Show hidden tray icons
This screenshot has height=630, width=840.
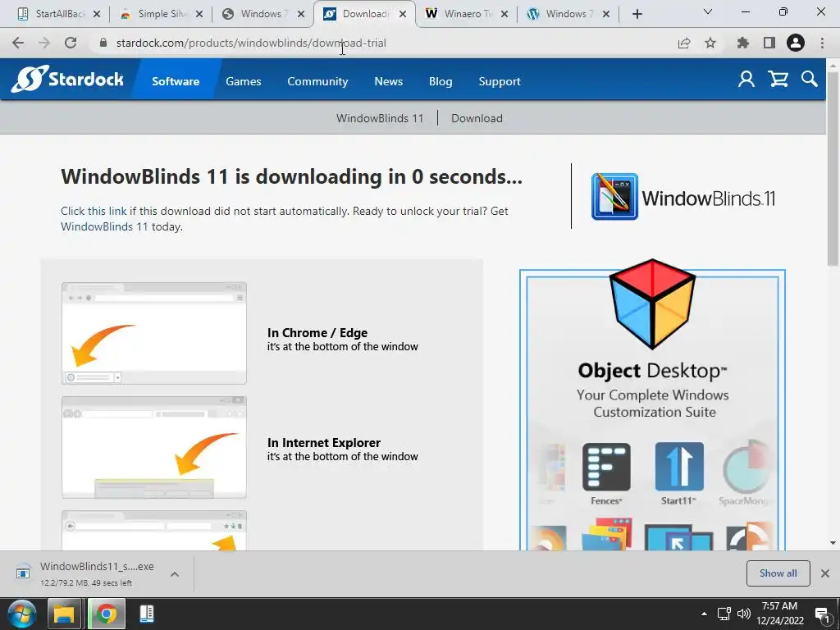(x=704, y=614)
